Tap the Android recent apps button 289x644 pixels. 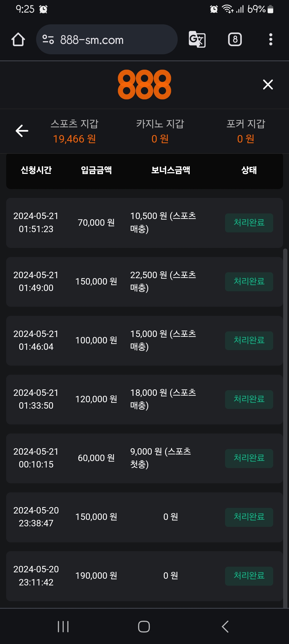(63, 626)
